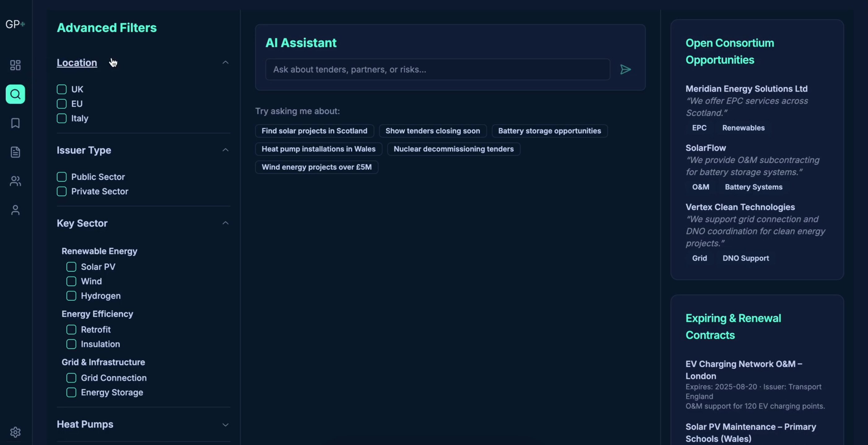Open the dashboard grid icon in sidebar
868x445 pixels.
(15, 65)
